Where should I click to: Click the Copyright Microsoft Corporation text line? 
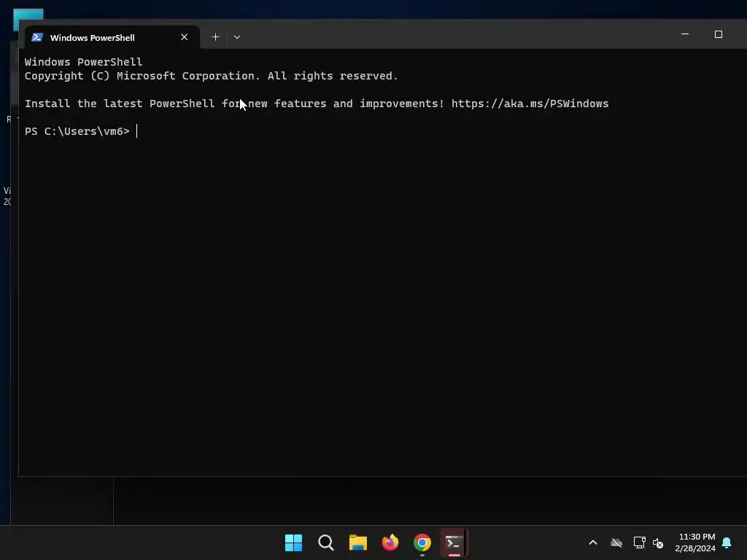click(211, 76)
